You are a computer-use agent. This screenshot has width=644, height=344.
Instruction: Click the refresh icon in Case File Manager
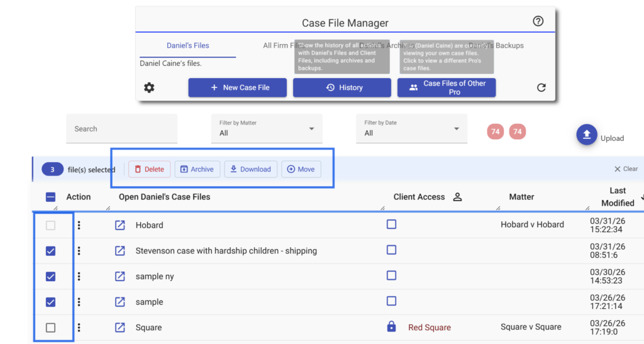point(541,87)
